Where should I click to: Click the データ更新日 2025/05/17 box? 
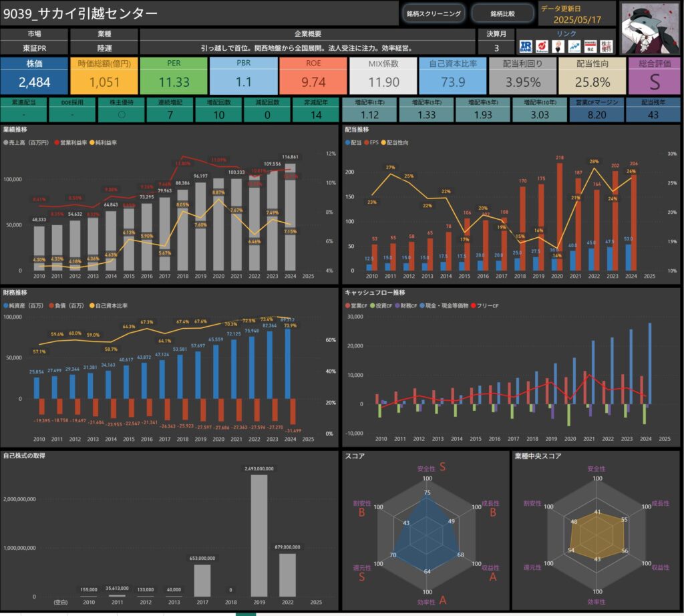(x=576, y=15)
